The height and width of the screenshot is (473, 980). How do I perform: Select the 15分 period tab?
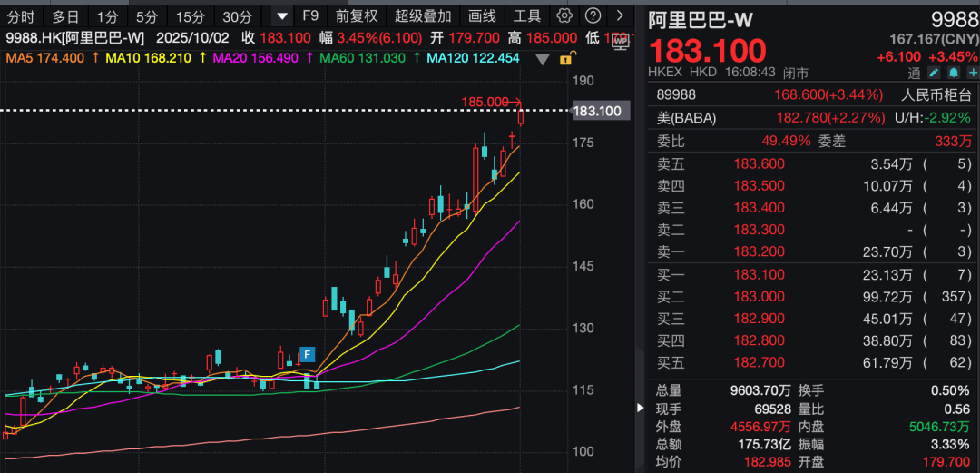pos(191,16)
